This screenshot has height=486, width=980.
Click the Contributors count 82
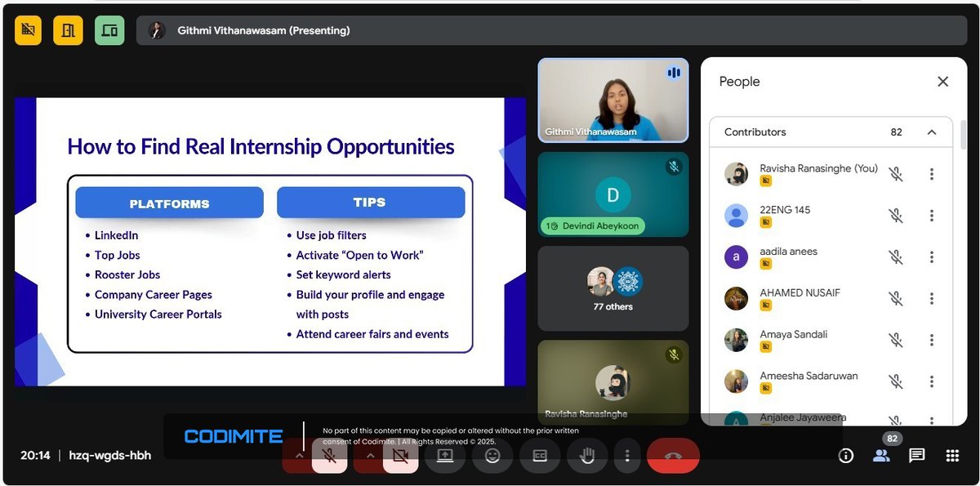tap(897, 132)
